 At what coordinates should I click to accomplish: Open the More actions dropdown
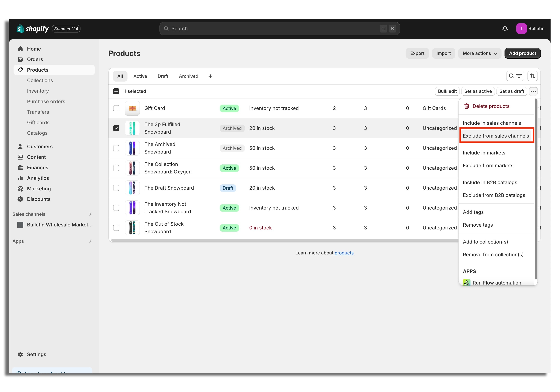pos(480,53)
